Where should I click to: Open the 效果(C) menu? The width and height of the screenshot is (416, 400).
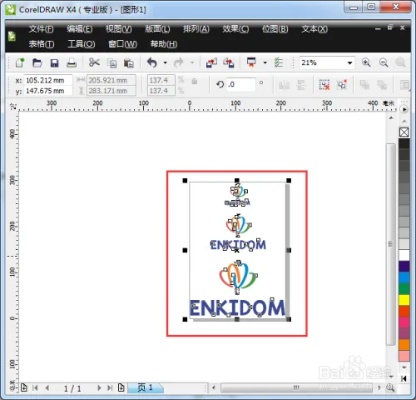[x=236, y=29]
